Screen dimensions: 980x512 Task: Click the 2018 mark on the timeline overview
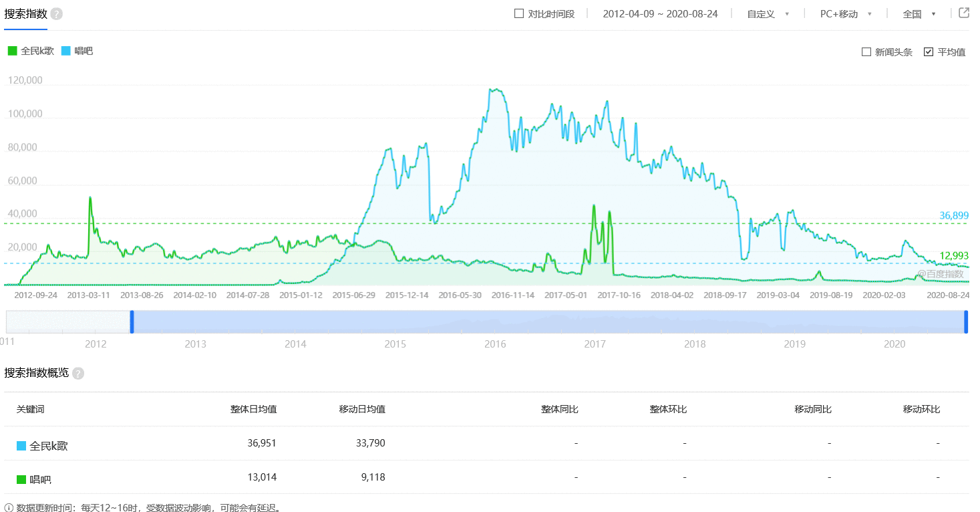pos(695,344)
